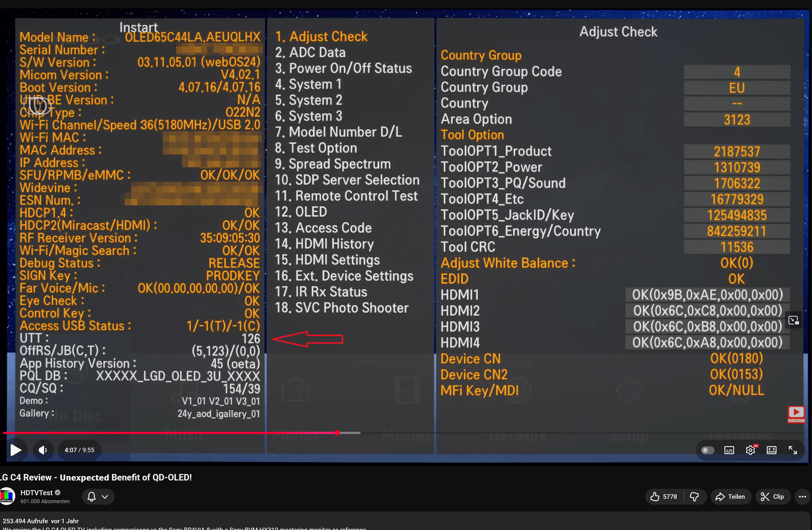The height and width of the screenshot is (530, 812).
Task: Visit the HDTVTest channel name
Action: pos(36,493)
